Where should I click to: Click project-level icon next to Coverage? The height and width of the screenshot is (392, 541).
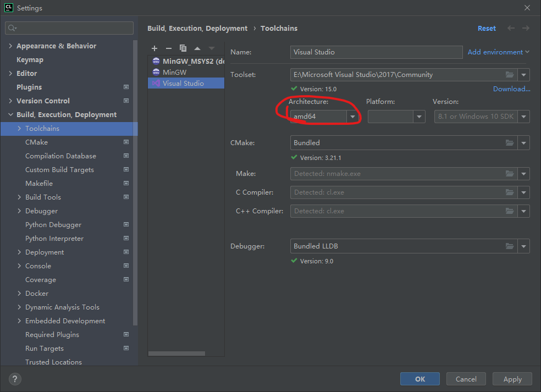click(126, 279)
